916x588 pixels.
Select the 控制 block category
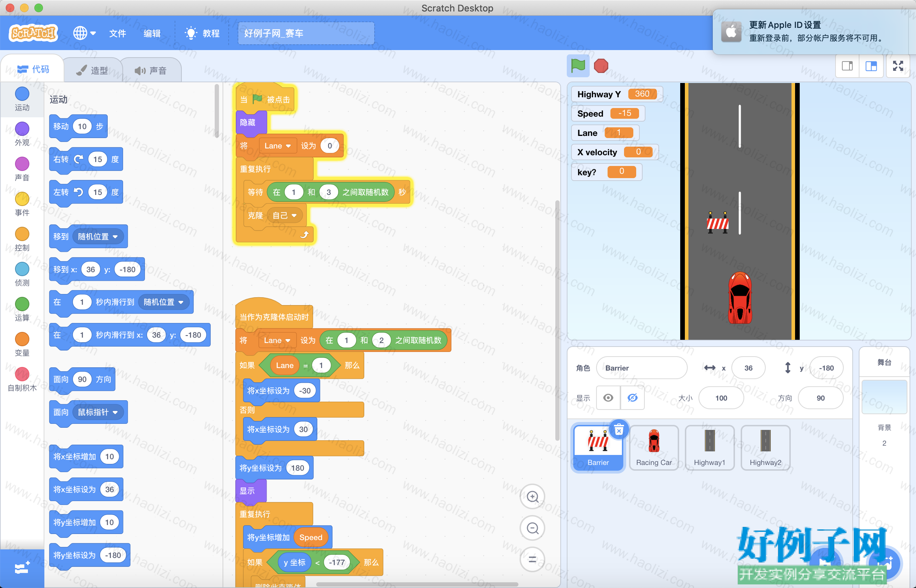[x=22, y=239]
